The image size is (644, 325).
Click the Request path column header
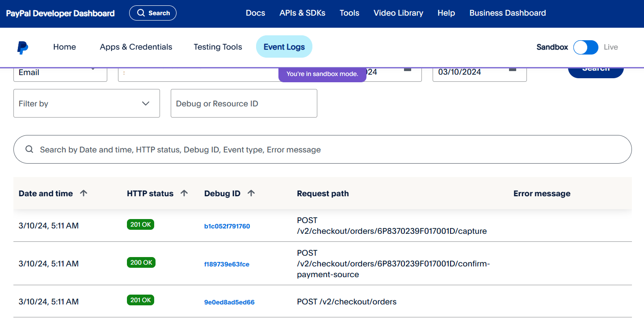tap(323, 194)
